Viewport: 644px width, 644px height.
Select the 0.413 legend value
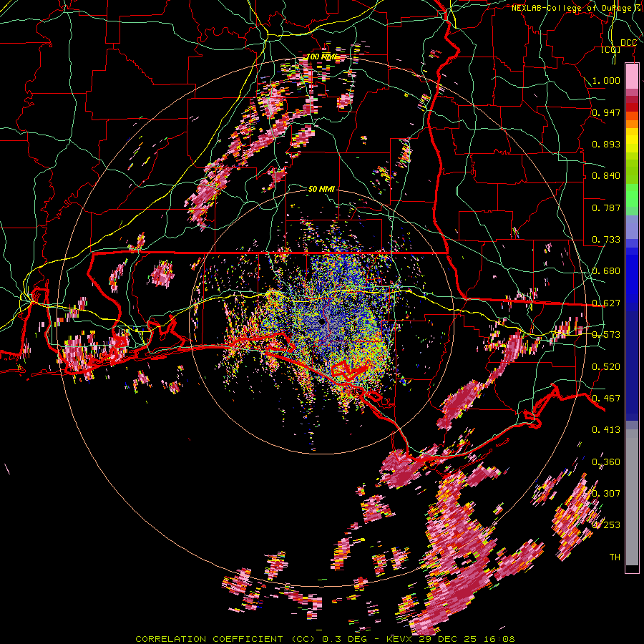606,430
